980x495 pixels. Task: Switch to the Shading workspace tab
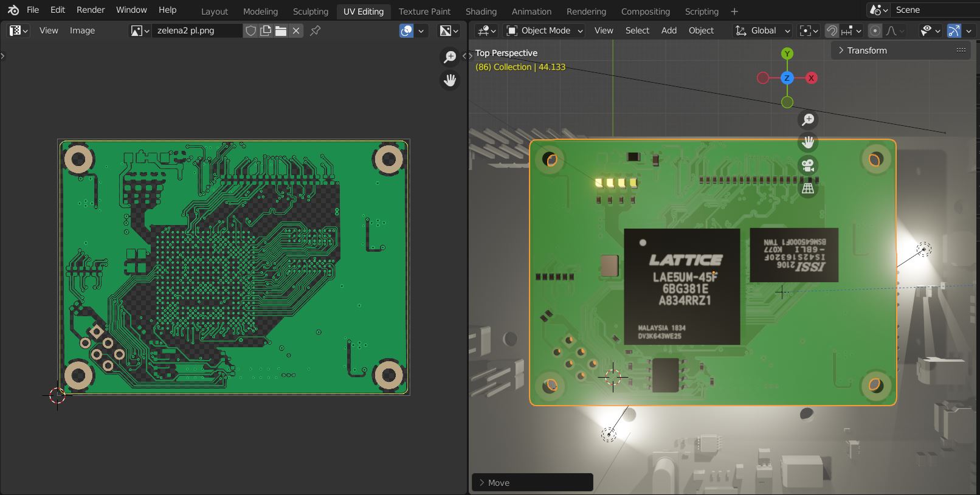(x=481, y=12)
